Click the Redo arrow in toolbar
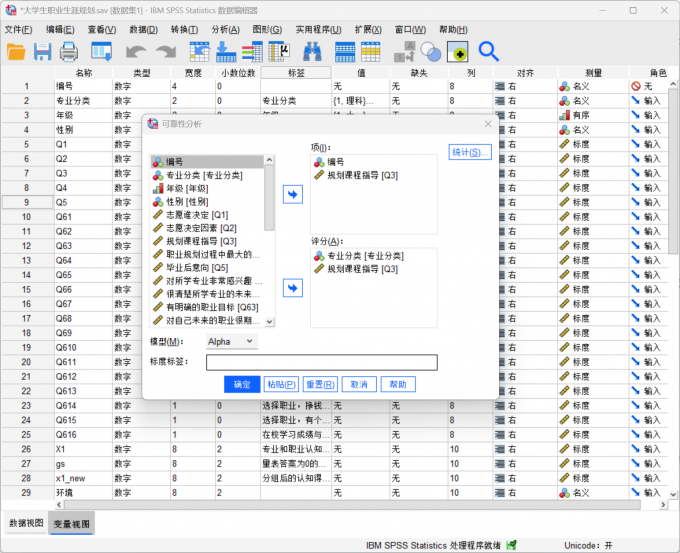Image resolution: width=680 pixels, height=553 pixels. click(x=164, y=51)
